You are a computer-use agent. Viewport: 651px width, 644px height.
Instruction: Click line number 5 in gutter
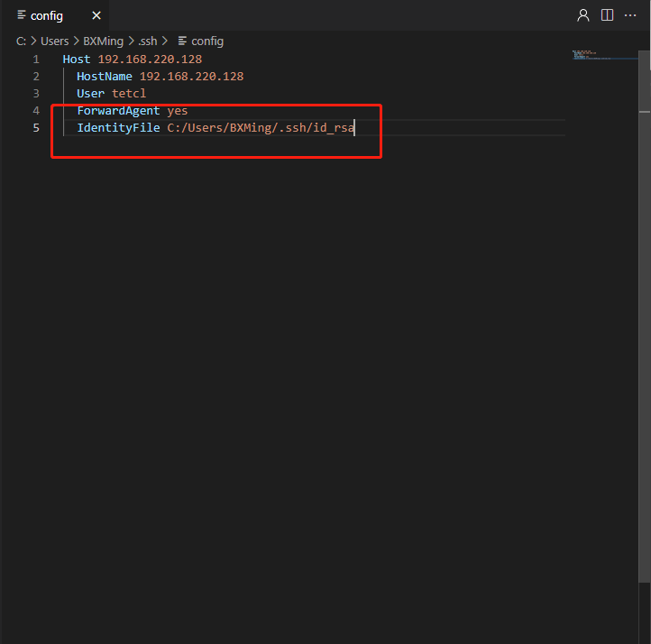36,128
